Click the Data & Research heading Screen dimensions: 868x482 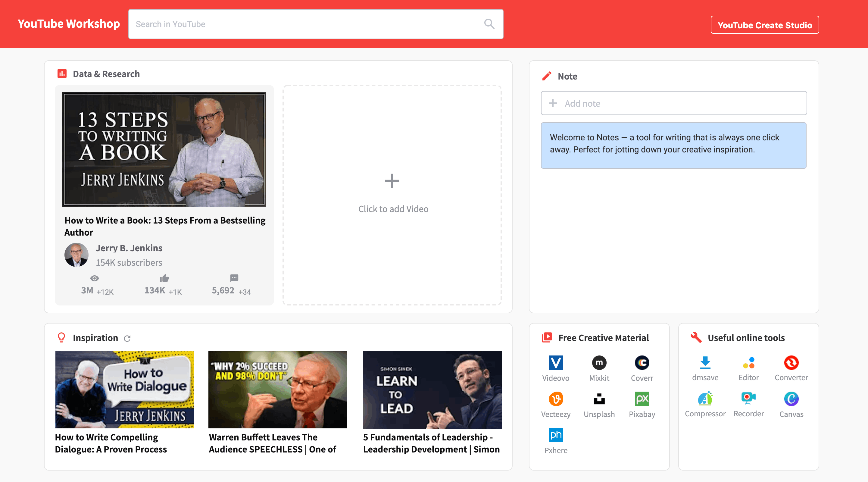click(107, 74)
